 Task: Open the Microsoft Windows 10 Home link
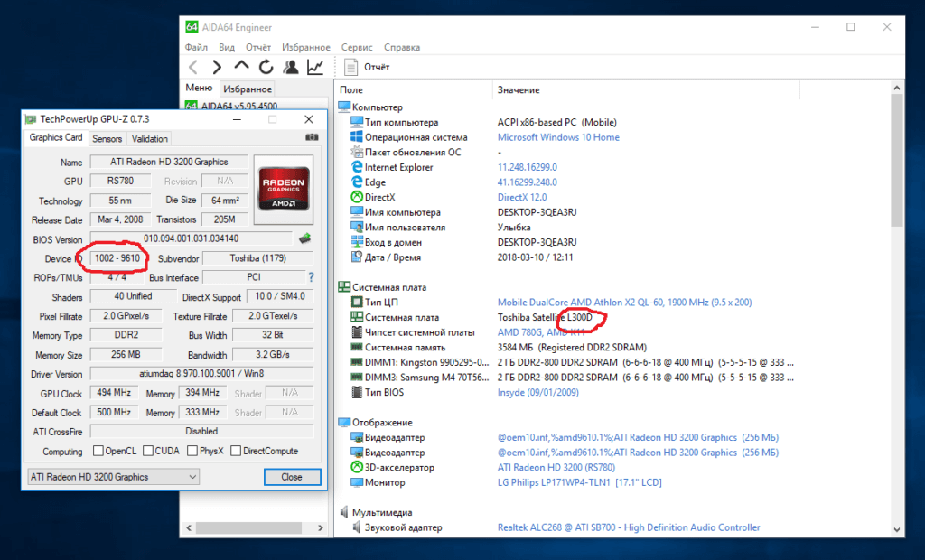558,137
